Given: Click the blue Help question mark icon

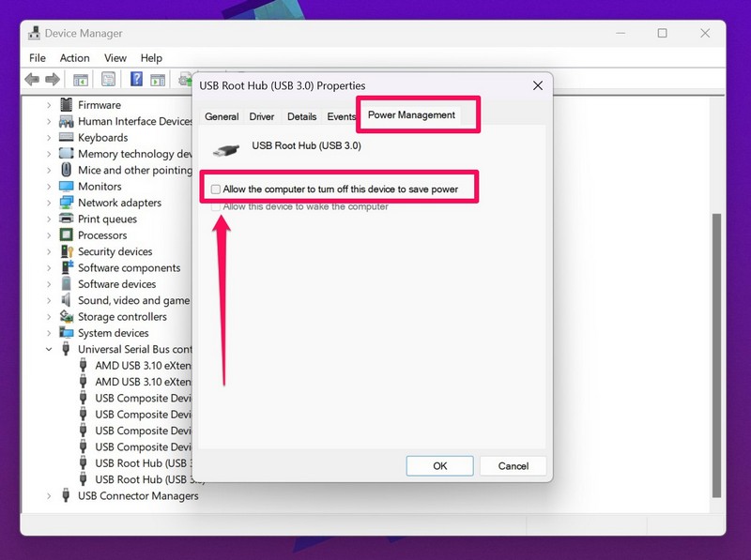Looking at the screenshot, I should coord(136,80).
